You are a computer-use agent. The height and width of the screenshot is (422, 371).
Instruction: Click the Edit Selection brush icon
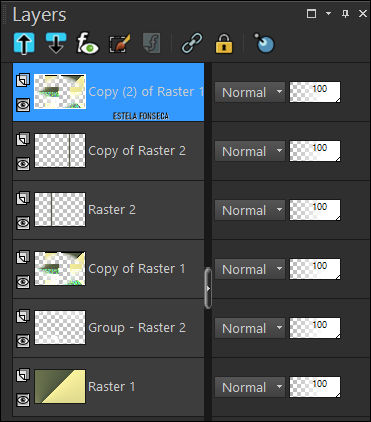(x=119, y=44)
